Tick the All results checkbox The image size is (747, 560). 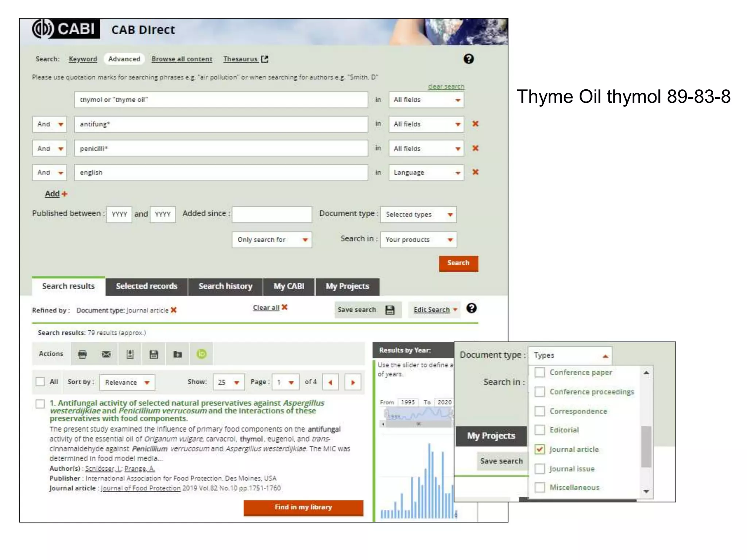click(40, 381)
